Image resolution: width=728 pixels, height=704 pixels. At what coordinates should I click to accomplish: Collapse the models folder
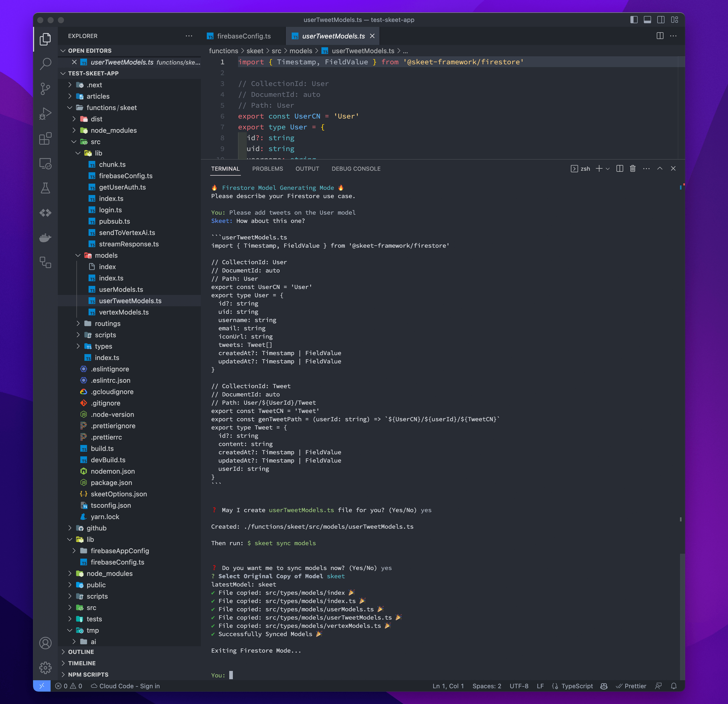coord(106,255)
